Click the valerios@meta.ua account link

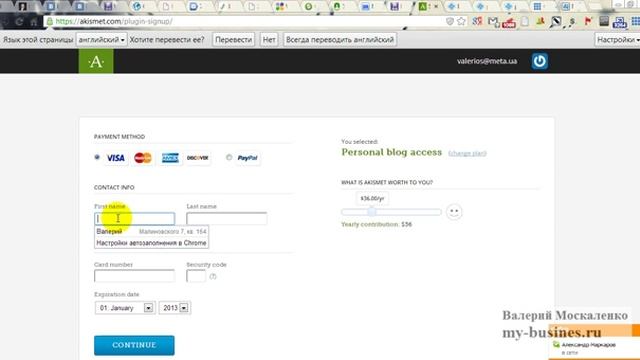point(487,61)
